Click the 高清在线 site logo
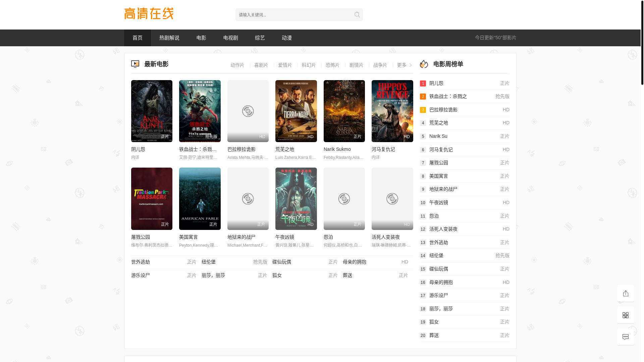 tap(149, 14)
